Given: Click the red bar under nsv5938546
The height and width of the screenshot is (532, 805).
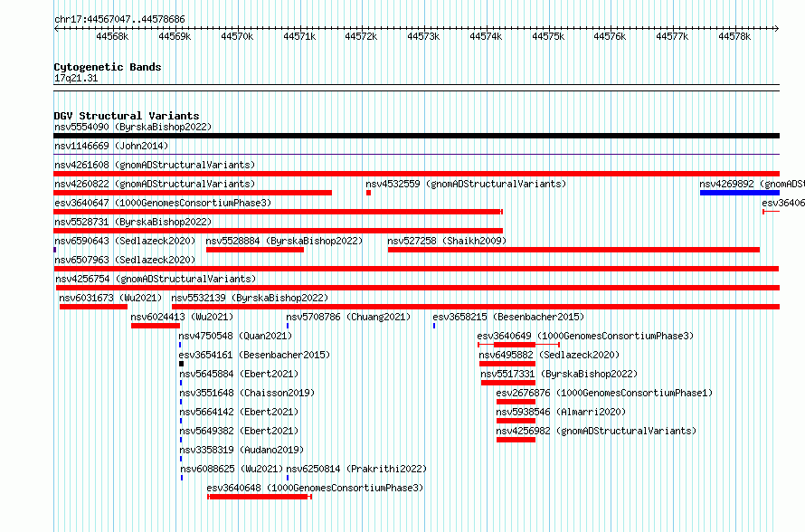Looking at the screenshot, I should click(516, 421).
